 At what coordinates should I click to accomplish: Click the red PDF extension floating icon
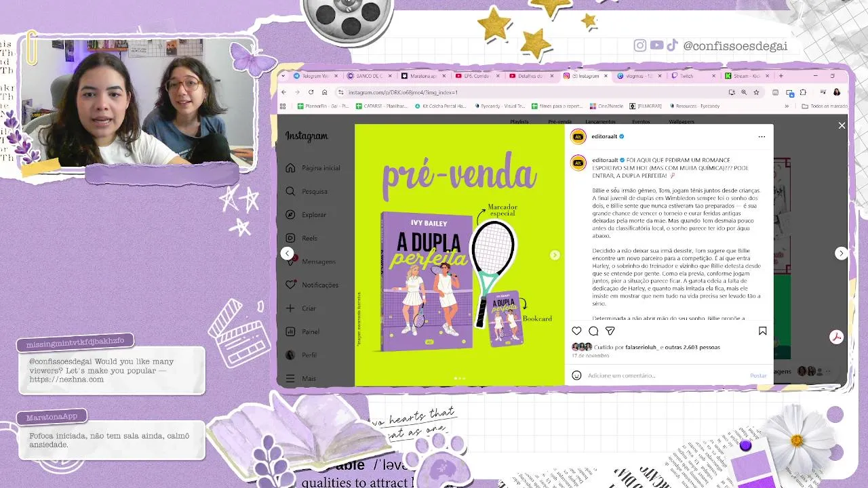coord(837,338)
